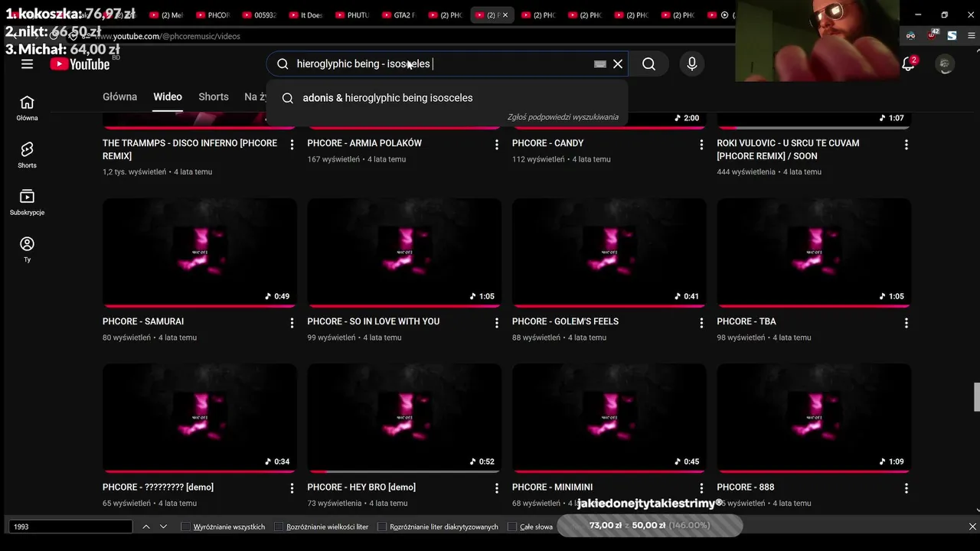Open the three-dot menu for PHCORE - TBA
The image size is (980, 551).
[x=906, y=323]
